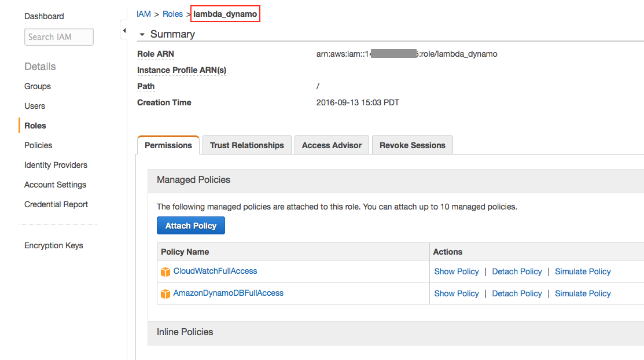
Task: Click the Roles breadcrumb link
Action: pyautogui.click(x=172, y=14)
